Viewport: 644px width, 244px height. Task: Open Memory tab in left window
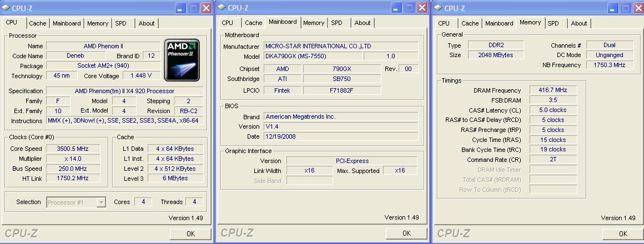coord(98,23)
